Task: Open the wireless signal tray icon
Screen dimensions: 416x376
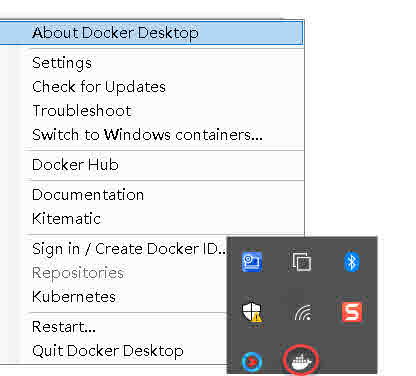Action: click(x=303, y=312)
